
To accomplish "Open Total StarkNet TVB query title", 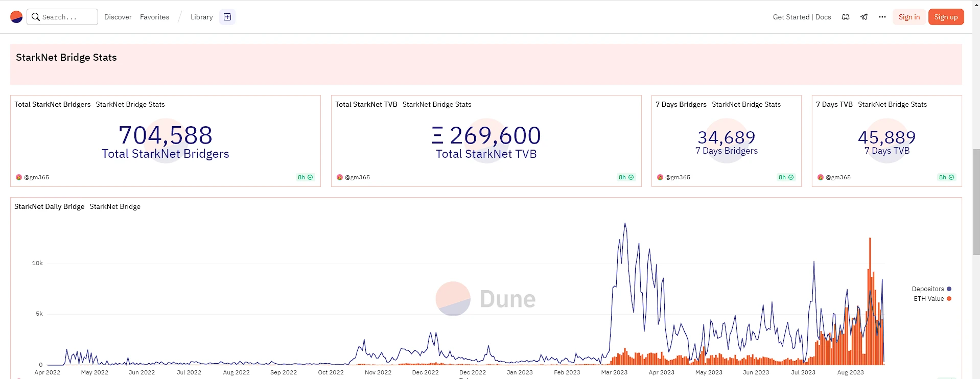I will [366, 104].
